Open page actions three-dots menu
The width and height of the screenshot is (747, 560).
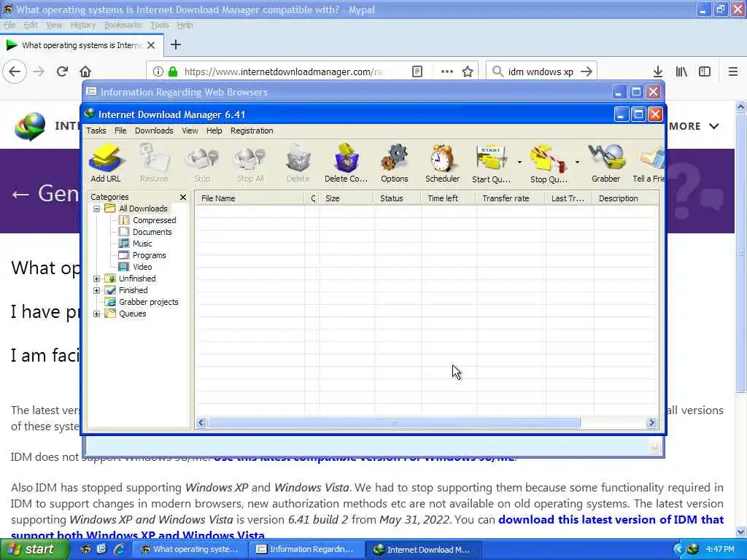pyautogui.click(x=447, y=71)
